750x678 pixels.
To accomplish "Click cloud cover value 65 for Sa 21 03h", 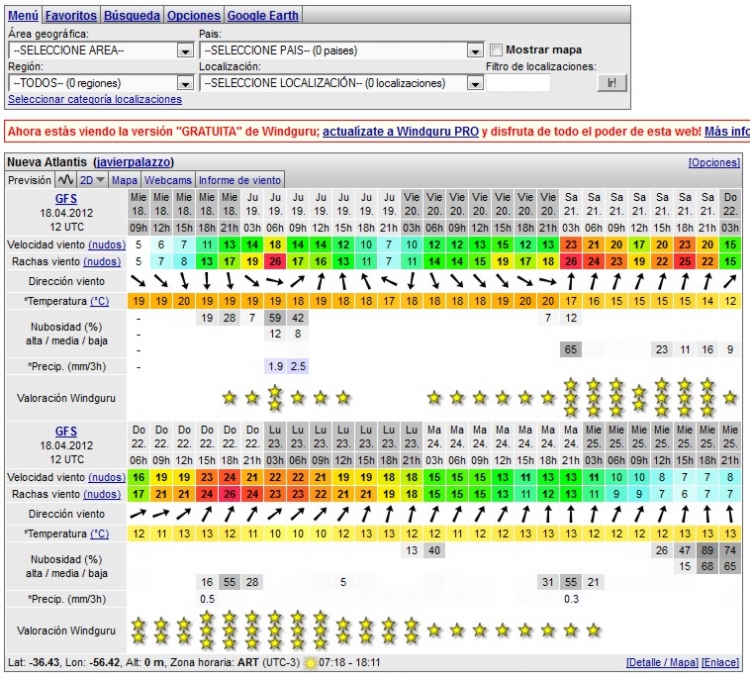I will pos(571,350).
